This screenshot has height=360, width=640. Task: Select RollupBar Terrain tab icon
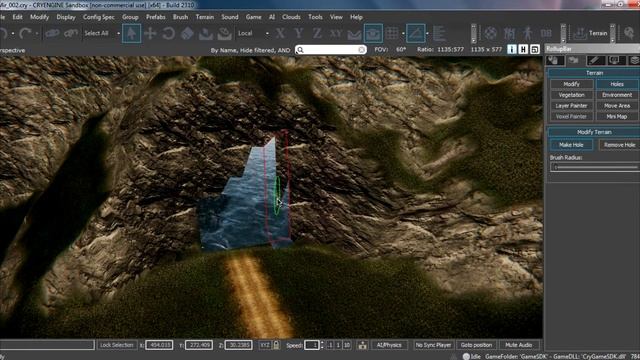click(574, 60)
